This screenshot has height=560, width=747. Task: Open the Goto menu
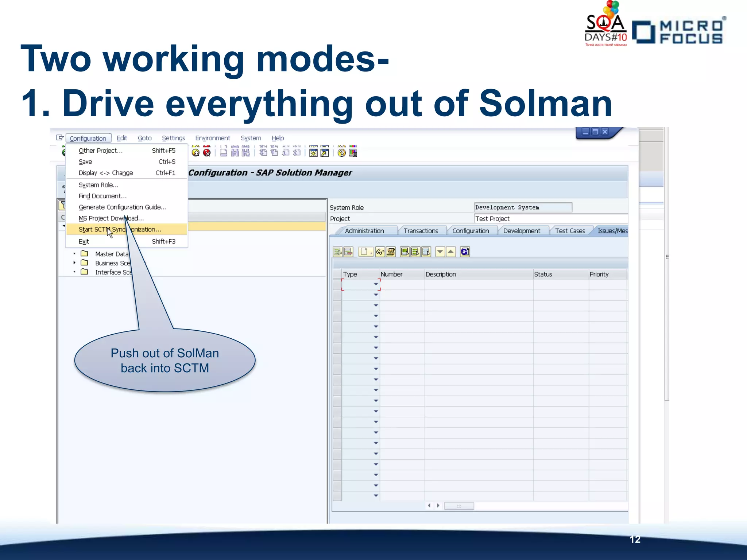145,138
